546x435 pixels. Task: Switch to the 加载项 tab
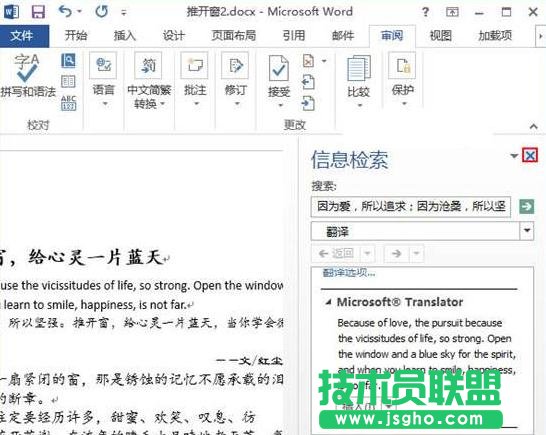click(x=495, y=36)
